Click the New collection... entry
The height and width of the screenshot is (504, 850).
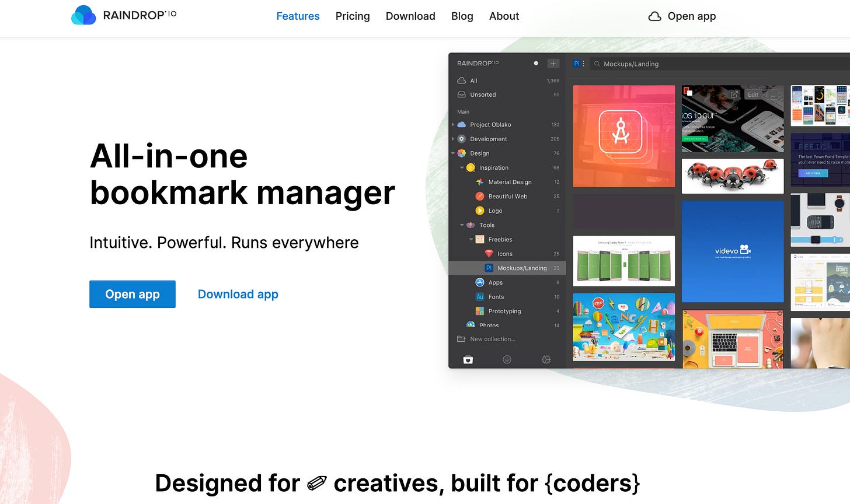coord(493,339)
